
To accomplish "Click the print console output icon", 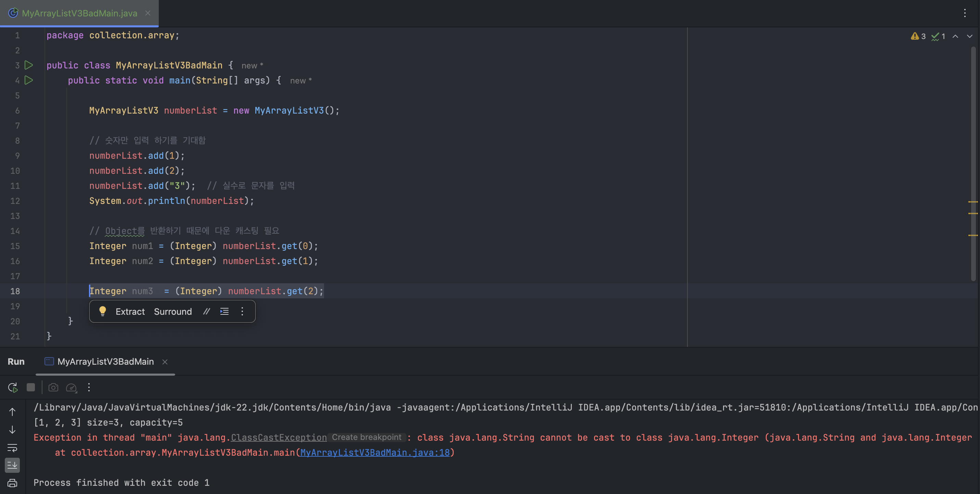I will click(12, 483).
